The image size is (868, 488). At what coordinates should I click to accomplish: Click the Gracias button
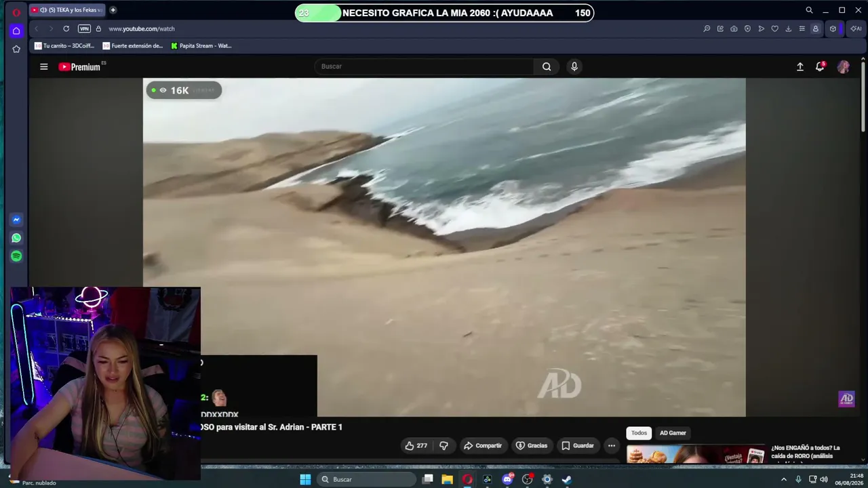[x=532, y=445]
